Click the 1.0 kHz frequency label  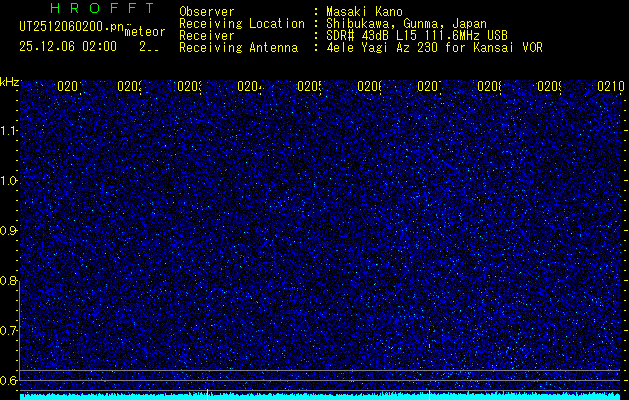[x=8, y=181]
